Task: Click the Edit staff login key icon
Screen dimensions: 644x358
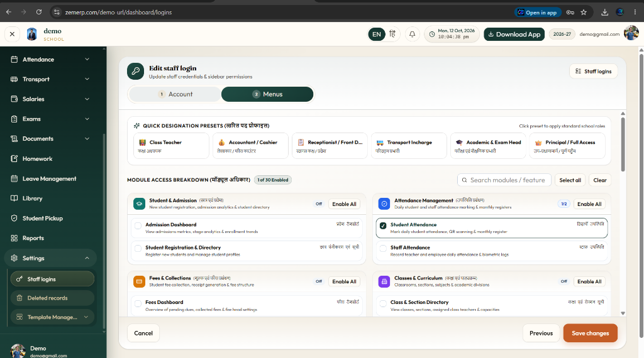Action: [x=136, y=71]
